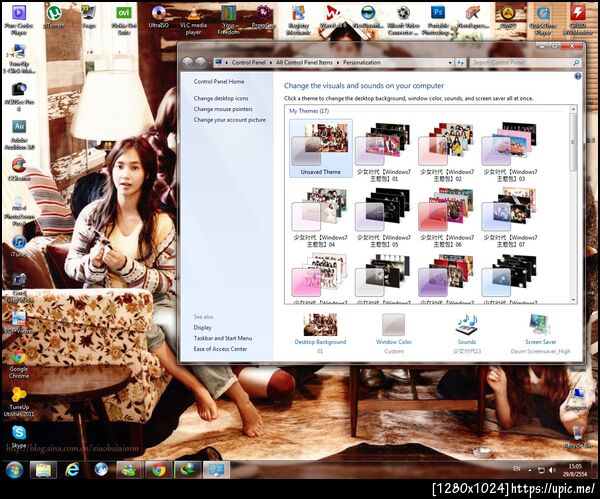Click the volume speaker tray icon

[x=552, y=470]
